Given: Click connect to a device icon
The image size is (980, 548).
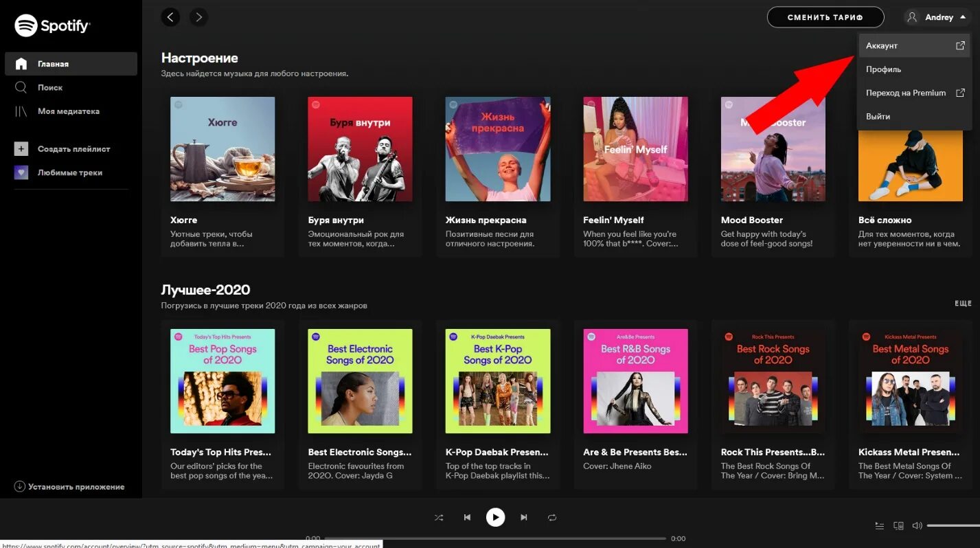Looking at the screenshot, I should [x=898, y=526].
